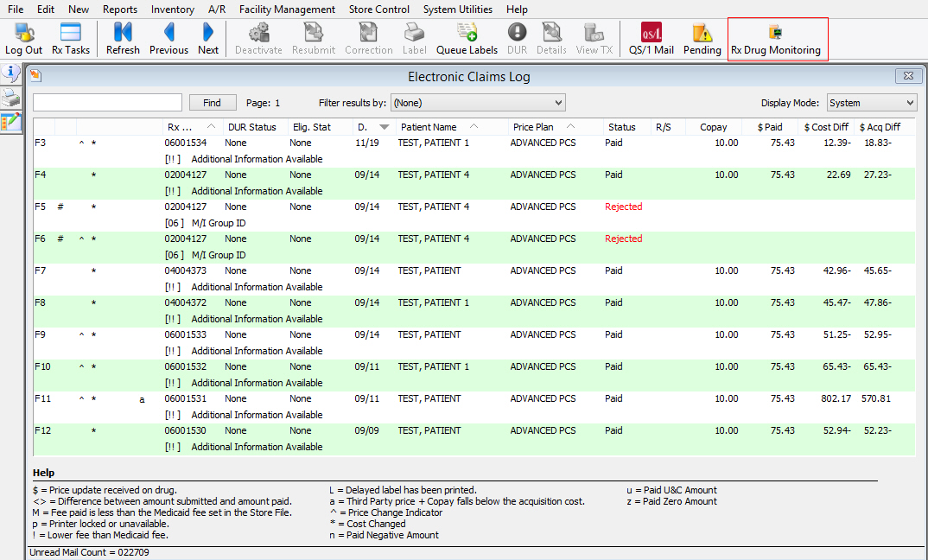Open QS/1 Mail
This screenshot has width=928, height=560.
tap(651, 39)
